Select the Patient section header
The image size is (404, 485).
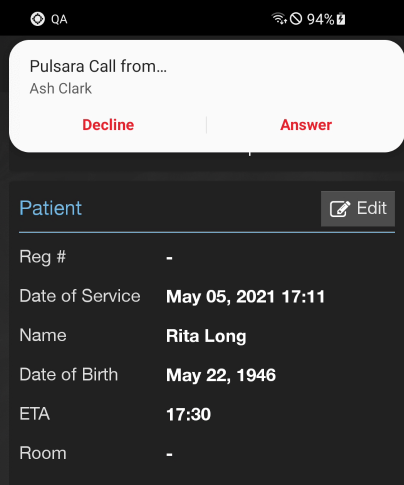click(x=50, y=208)
